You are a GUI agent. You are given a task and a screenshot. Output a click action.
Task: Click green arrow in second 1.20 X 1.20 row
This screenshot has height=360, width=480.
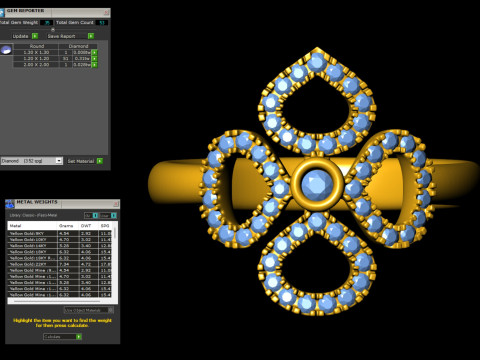coord(94,59)
